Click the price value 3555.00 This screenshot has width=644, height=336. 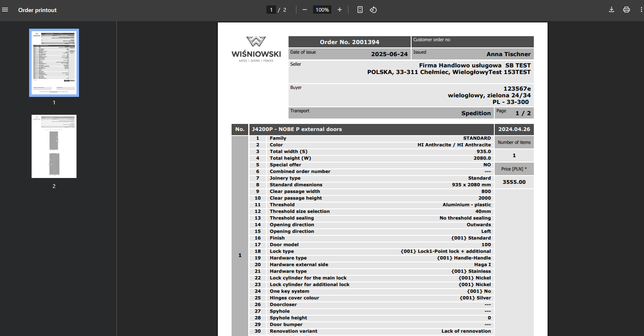pyautogui.click(x=514, y=182)
